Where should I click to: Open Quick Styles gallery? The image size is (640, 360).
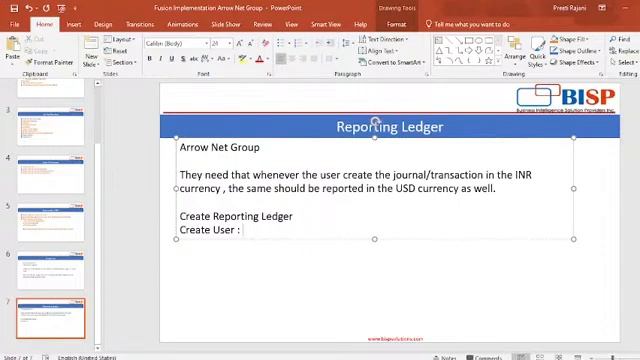point(538,51)
